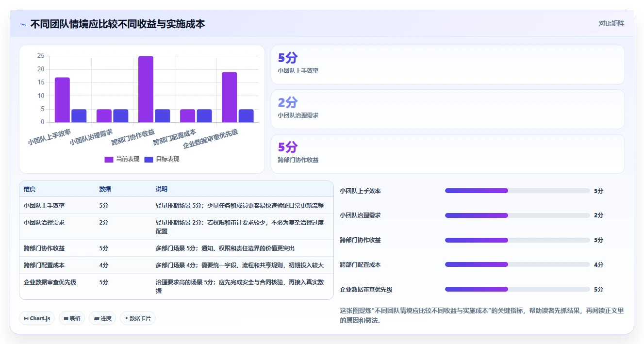
Task: Click the purple 当前表现 bar for 小团队治理需求
Action: [104, 116]
